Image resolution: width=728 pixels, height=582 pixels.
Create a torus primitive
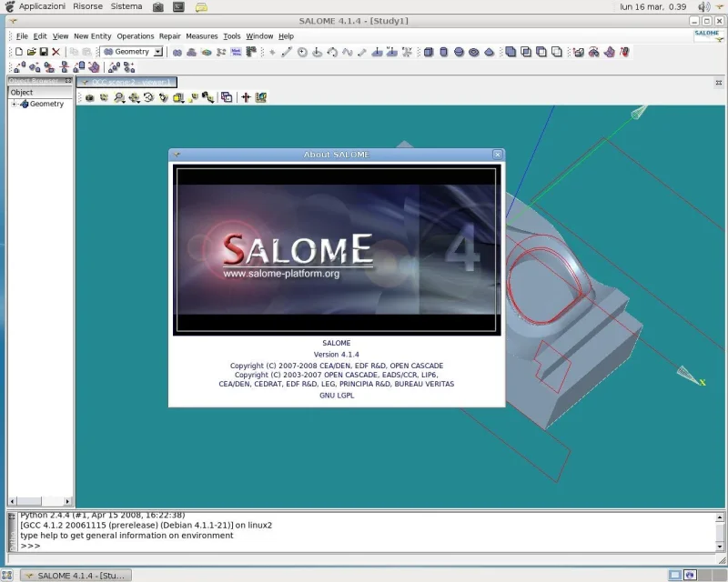pos(473,53)
